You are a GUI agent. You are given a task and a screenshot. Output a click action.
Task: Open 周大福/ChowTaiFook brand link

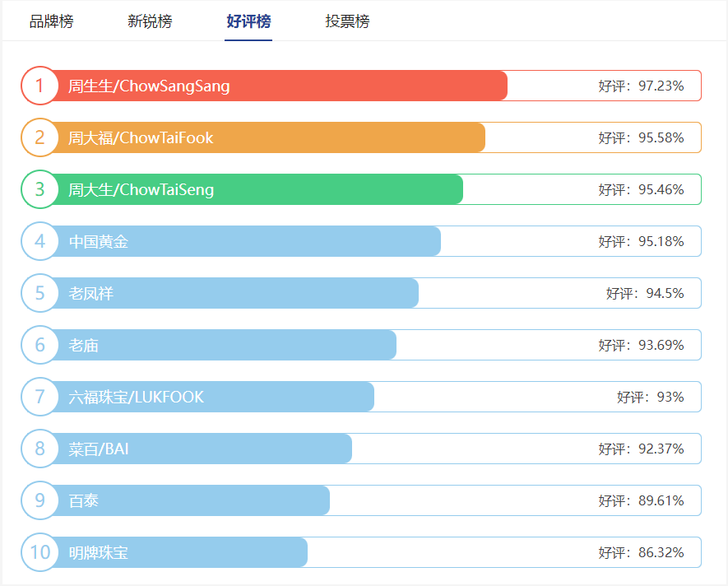click(x=141, y=137)
